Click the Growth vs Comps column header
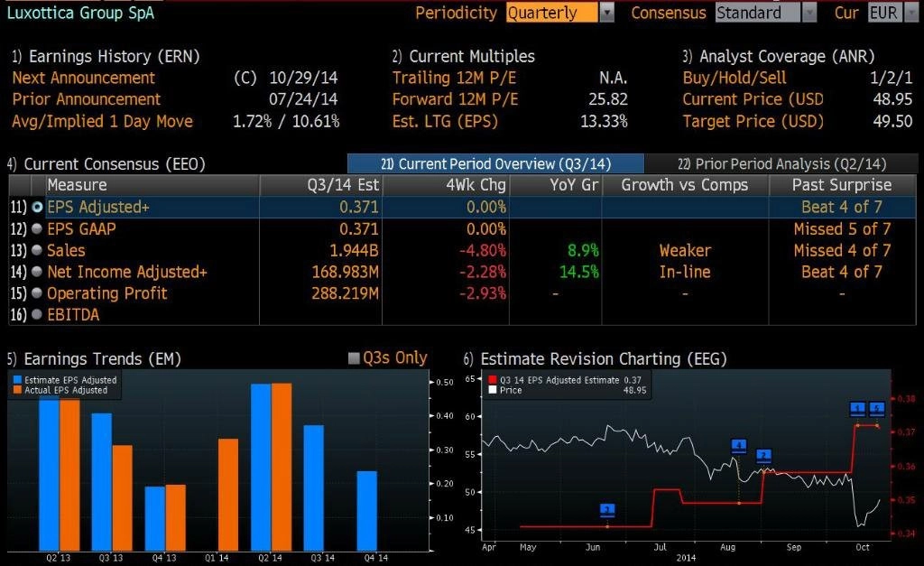Viewport: 924px width, 566px height. pyautogui.click(x=685, y=185)
